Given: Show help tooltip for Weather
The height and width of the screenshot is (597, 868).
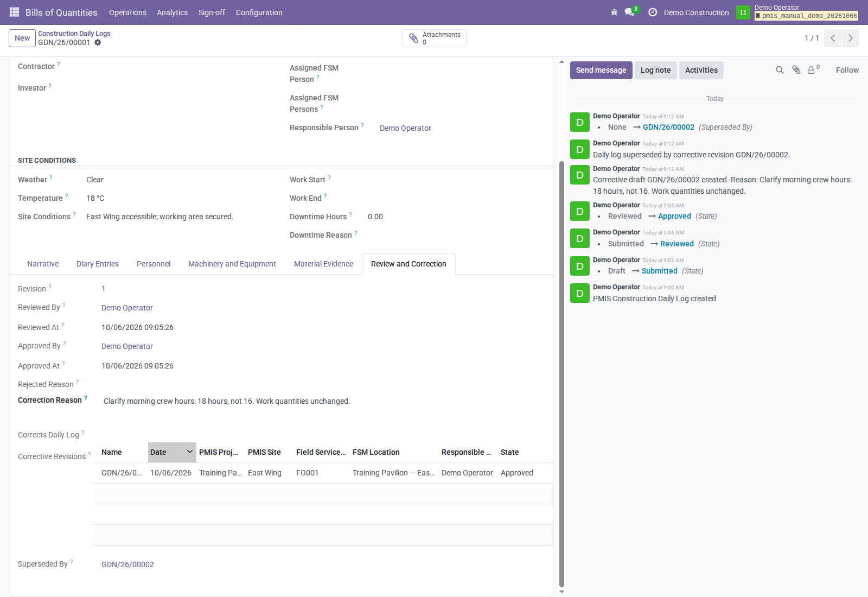Looking at the screenshot, I should point(51,177).
